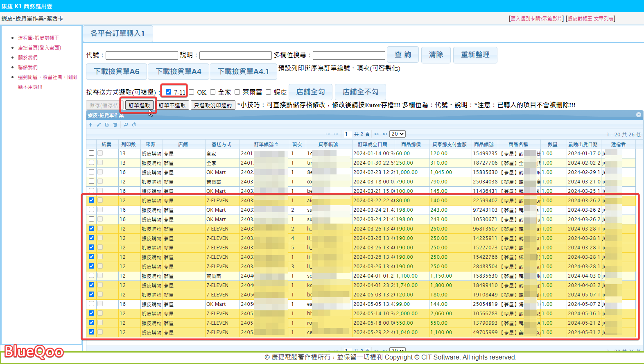Viewport: 644px width, 364px height.
Task: Click the delete trash icon in grid toolbar
Action: (115, 125)
